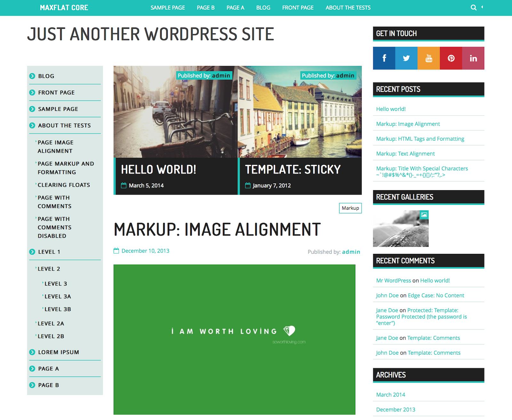Open About The Tests in top navigation
This screenshot has width=512, height=420.
[348, 8]
